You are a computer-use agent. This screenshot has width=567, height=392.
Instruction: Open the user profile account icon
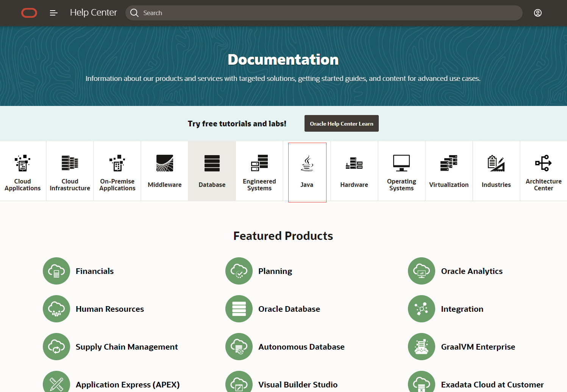pyautogui.click(x=538, y=13)
